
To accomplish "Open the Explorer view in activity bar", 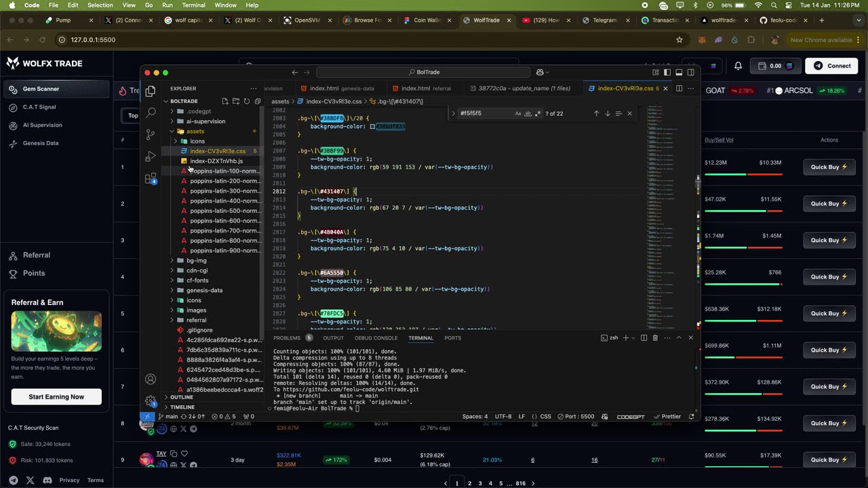I will [x=151, y=90].
